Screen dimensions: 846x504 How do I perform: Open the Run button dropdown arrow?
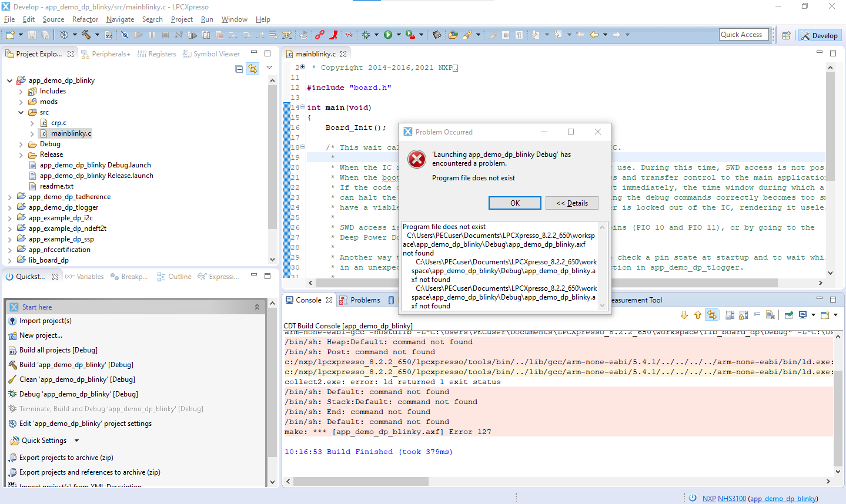pyautogui.click(x=399, y=34)
